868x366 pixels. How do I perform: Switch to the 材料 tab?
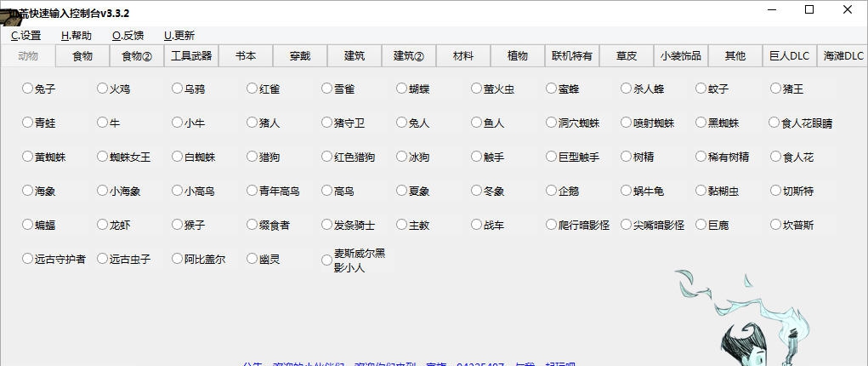tap(463, 56)
